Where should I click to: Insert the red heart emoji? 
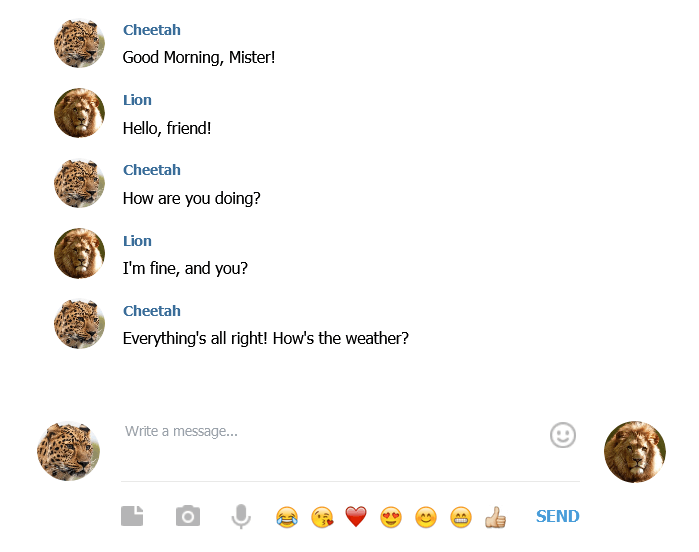[356, 517]
